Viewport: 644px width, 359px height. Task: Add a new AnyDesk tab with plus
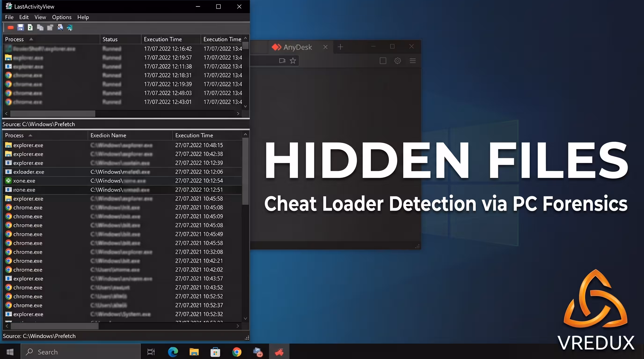coord(340,47)
